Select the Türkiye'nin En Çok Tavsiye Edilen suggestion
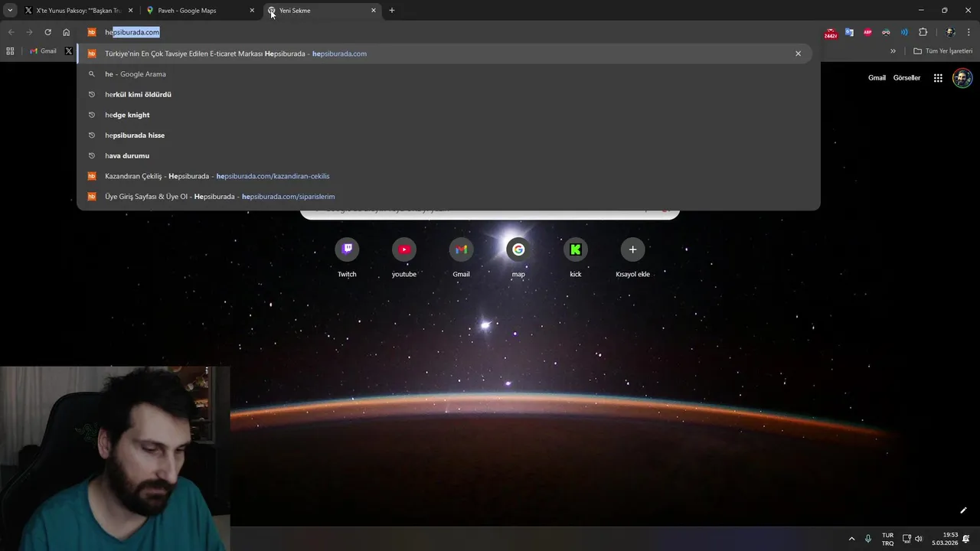 pyautogui.click(x=444, y=54)
